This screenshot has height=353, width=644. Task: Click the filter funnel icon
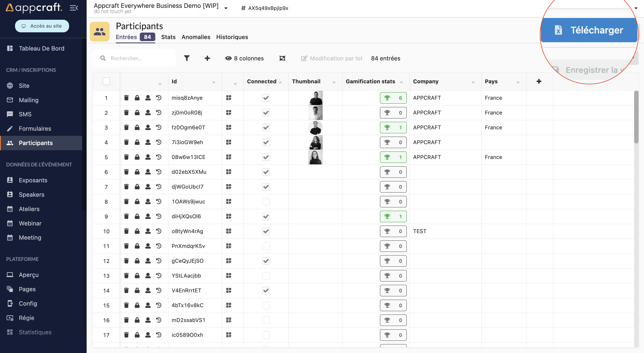pos(186,58)
